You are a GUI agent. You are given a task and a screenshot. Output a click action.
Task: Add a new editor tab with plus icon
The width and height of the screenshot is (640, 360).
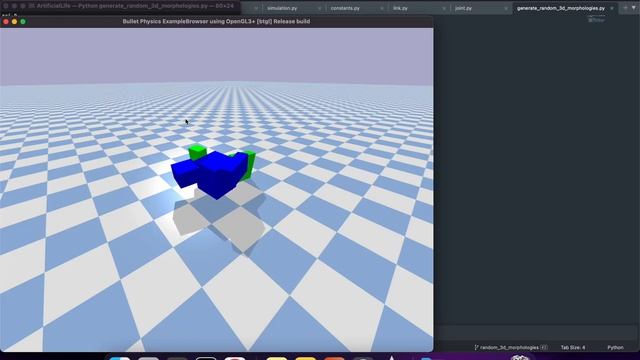625,8
